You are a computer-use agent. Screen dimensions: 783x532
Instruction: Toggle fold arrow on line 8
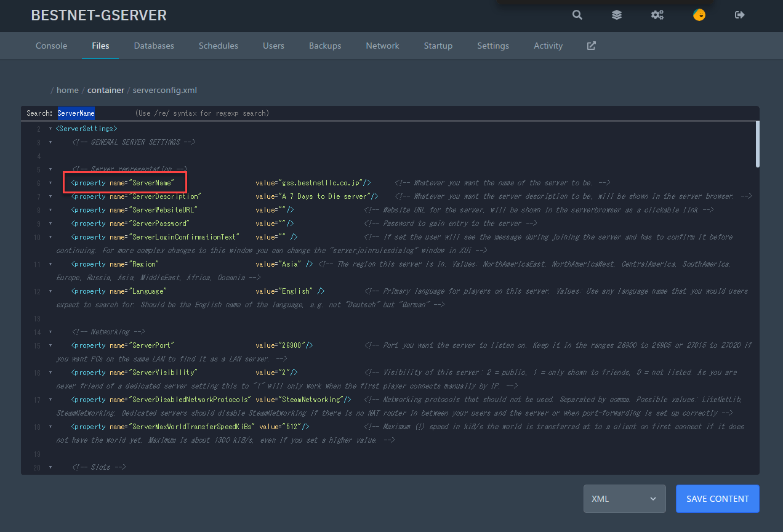50,210
